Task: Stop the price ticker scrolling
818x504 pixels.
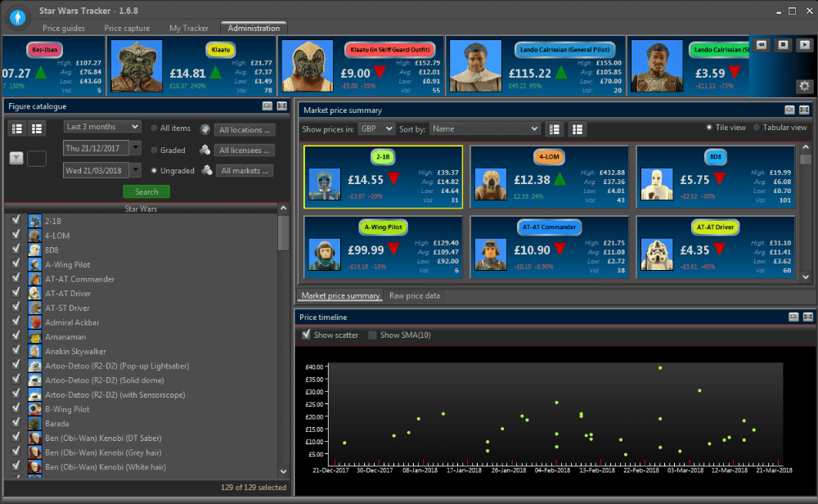Action: [783, 45]
